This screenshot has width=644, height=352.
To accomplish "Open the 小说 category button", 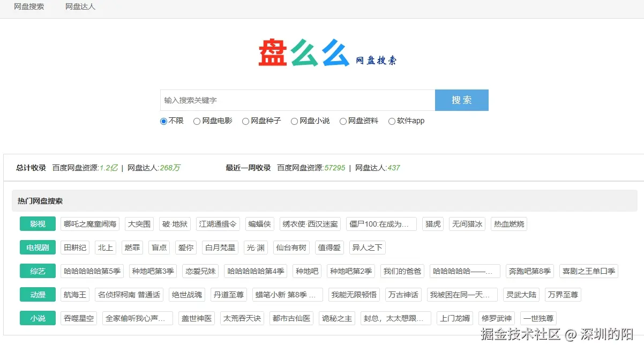I will tap(38, 318).
